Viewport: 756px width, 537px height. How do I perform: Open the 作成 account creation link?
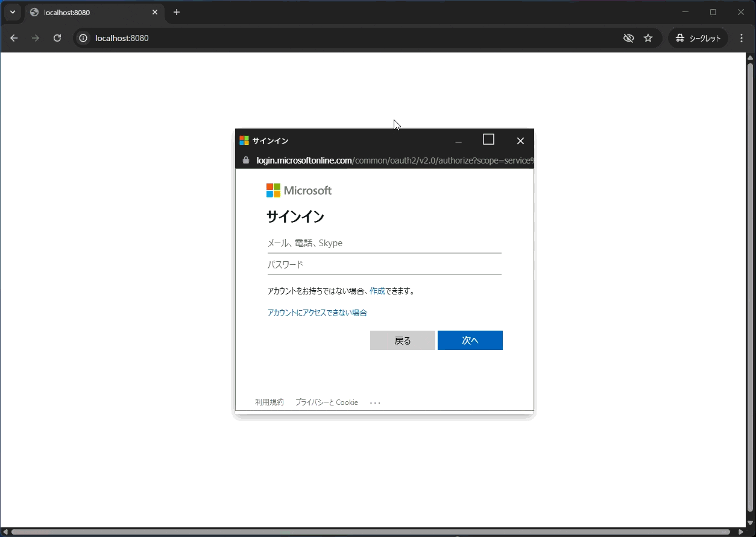point(377,291)
